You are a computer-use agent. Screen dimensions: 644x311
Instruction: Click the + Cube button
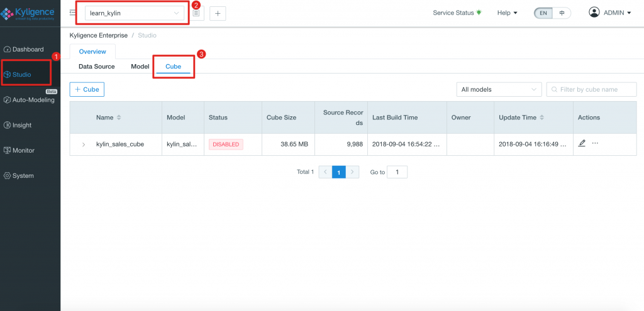coord(87,89)
